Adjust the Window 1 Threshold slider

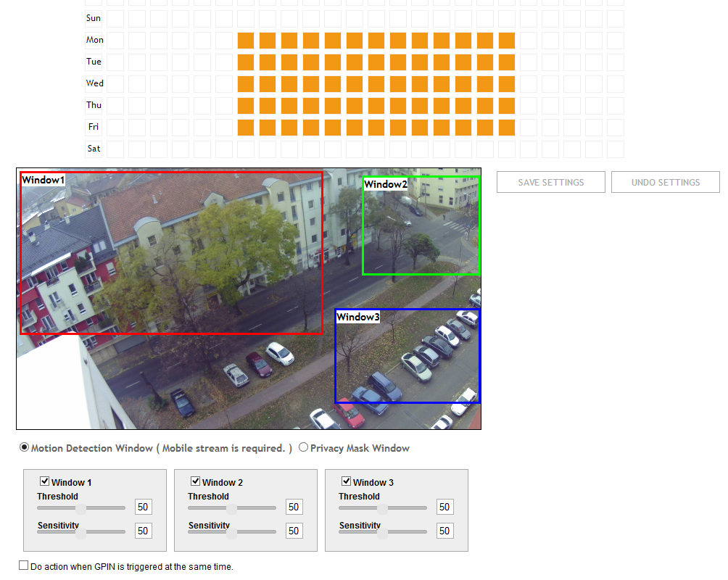point(81,508)
